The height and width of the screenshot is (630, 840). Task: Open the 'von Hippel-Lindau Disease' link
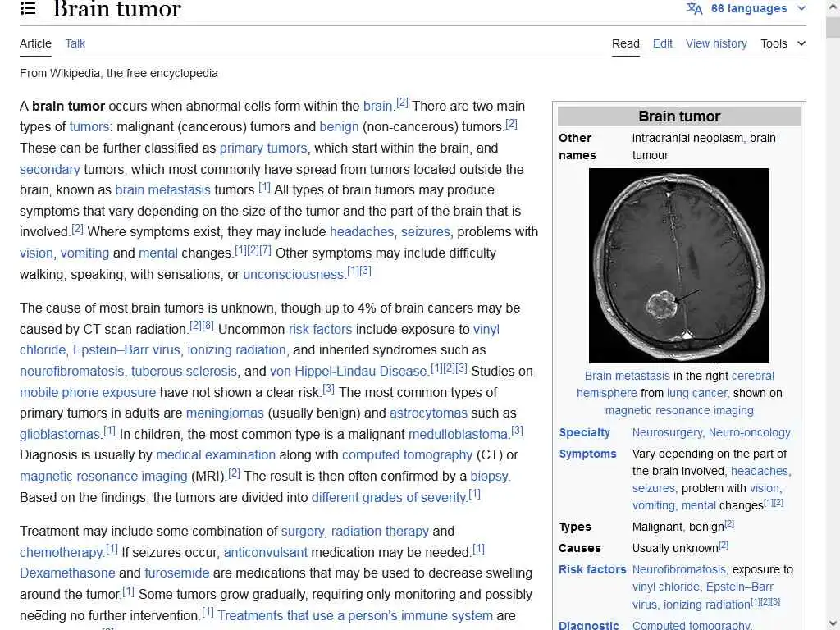pos(348,372)
